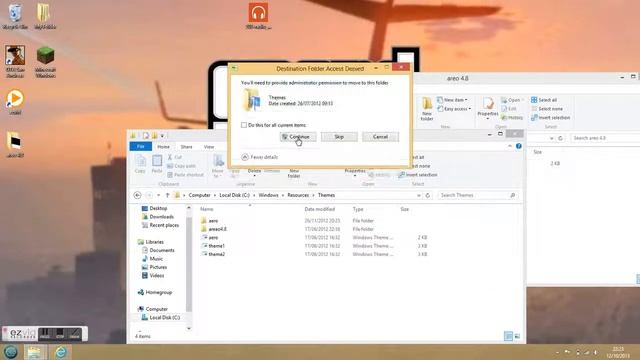Viewport: 640px width, 360px height.
Task: Sort files by 'Date modified' column header
Action: point(320,209)
